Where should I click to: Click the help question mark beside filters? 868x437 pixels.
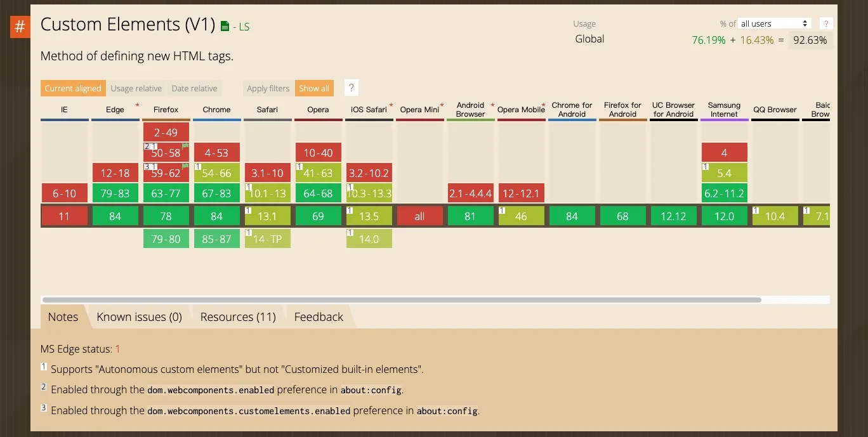tap(351, 88)
